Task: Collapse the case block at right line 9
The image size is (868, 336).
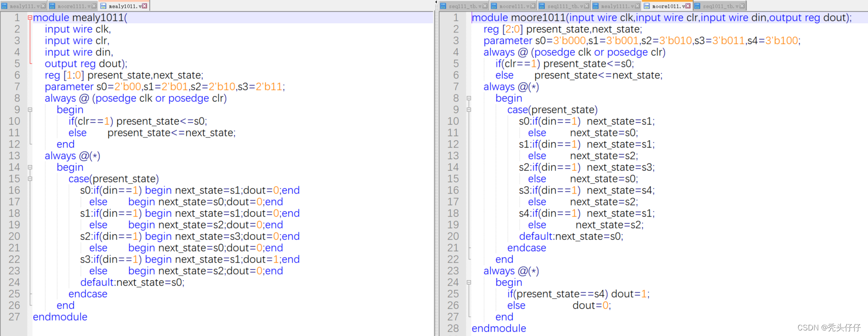Action: [469, 110]
